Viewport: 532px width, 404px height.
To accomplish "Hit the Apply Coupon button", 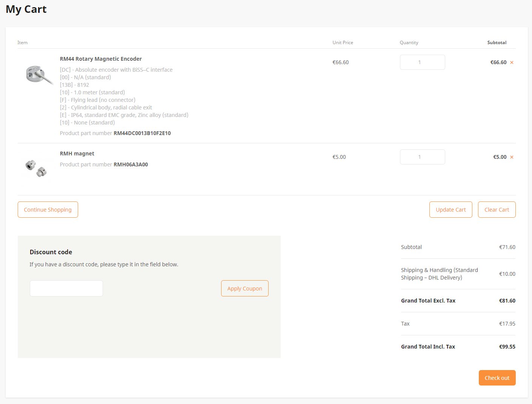I will pos(244,289).
